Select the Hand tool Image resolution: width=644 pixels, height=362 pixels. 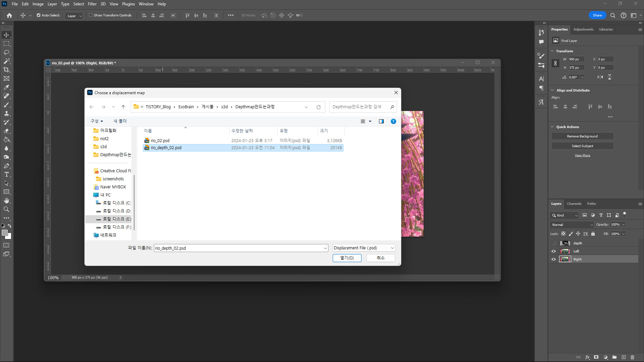click(6, 200)
